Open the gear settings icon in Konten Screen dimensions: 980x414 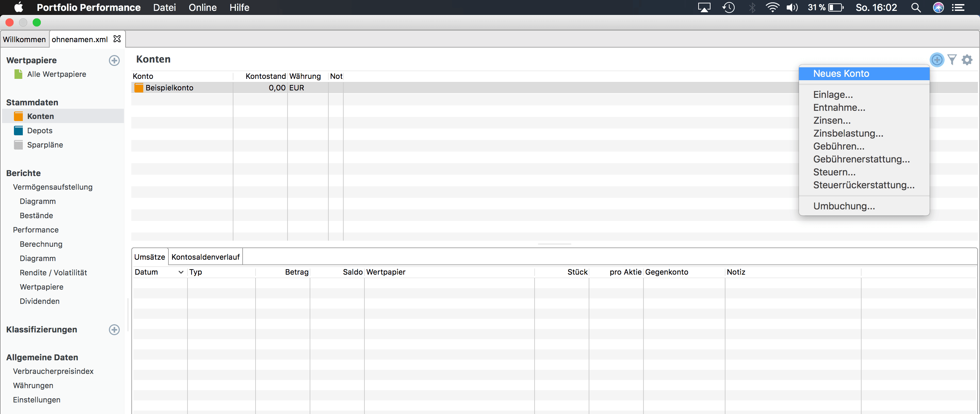[967, 60]
